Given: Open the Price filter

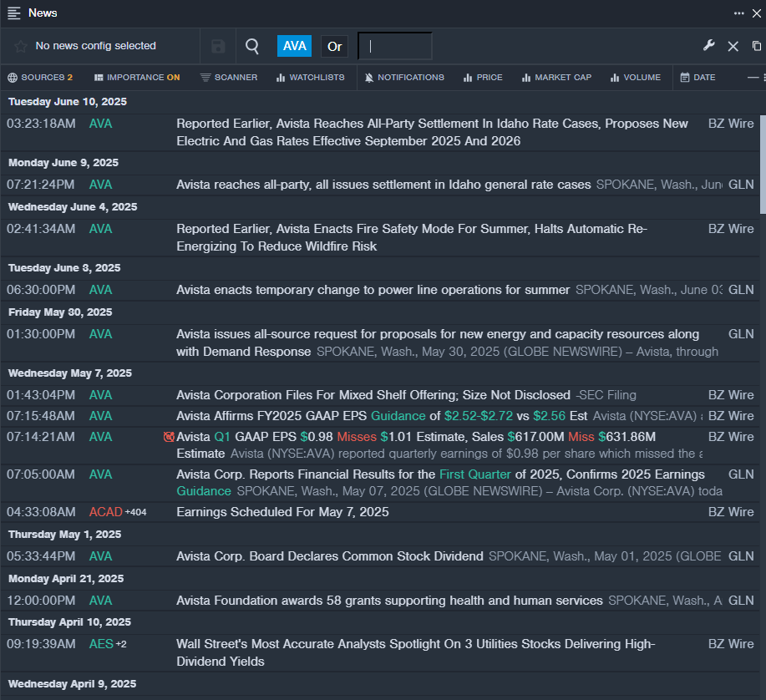Looking at the screenshot, I should 483,78.
